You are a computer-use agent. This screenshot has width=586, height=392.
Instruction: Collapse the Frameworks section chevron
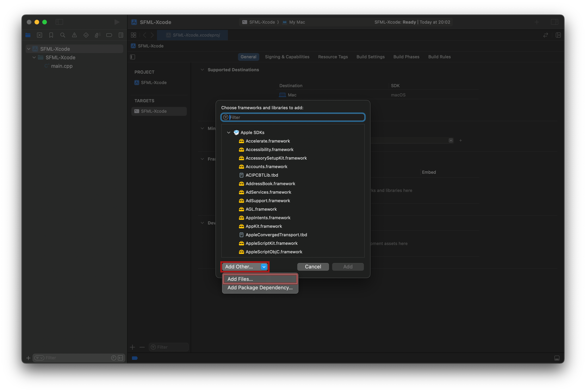pyautogui.click(x=202, y=159)
